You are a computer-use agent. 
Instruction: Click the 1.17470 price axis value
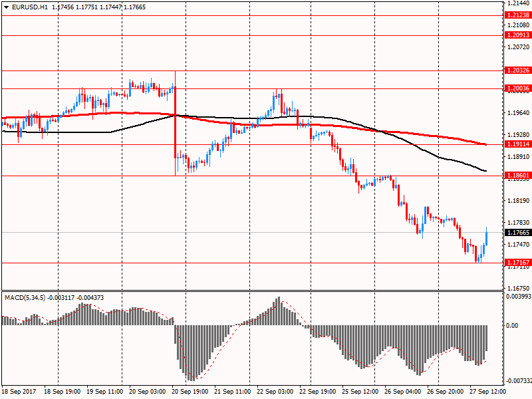tap(519, 245)
